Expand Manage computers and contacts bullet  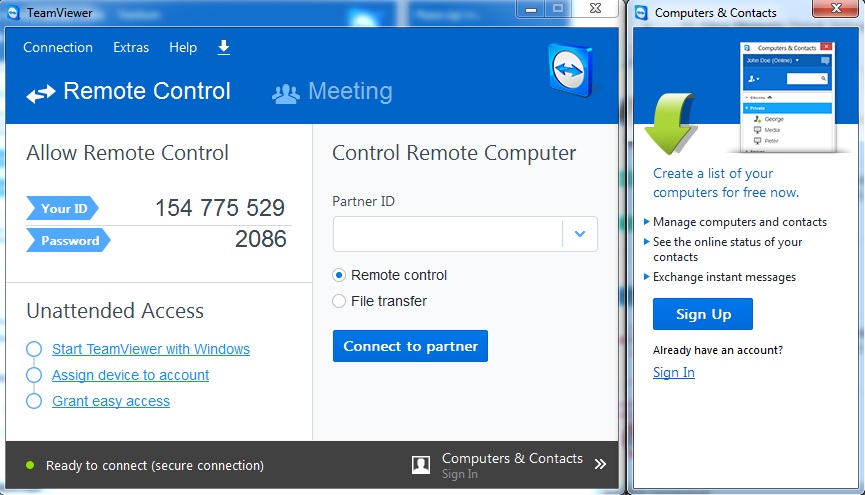point(647,222)
